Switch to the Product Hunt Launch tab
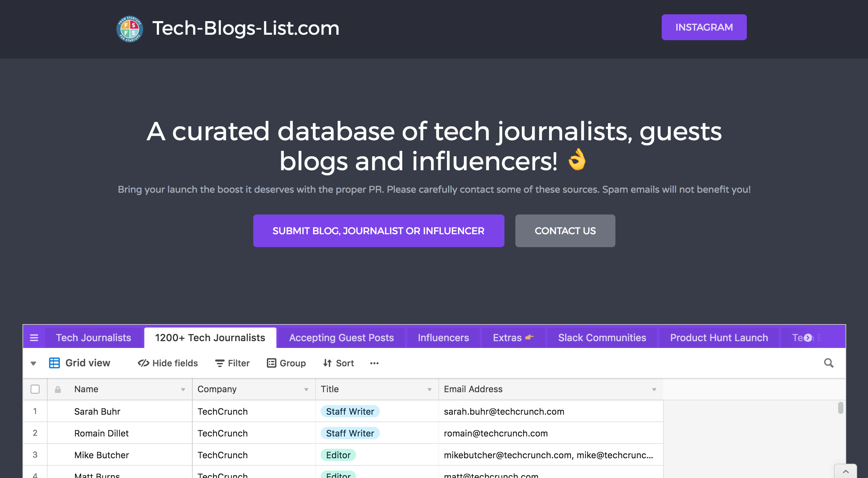 (x=719, y=338)
